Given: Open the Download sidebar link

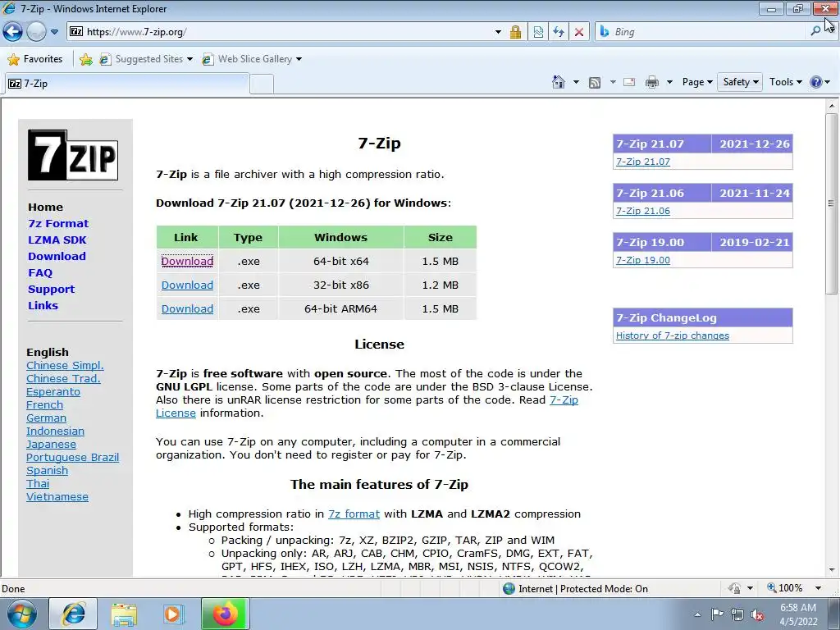Looking at the screenshot, I should point(57,256).
